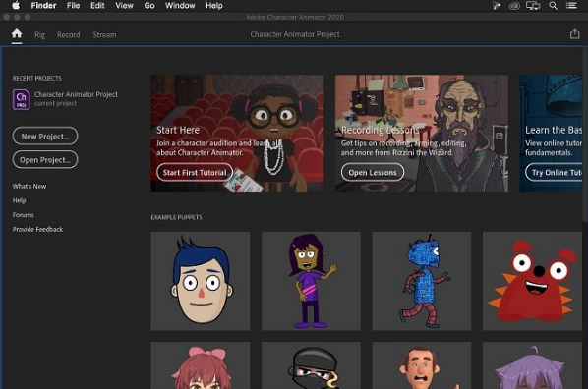The image size is (588, 389).
Task: Click the Home icon in workspace bar
Action: click(17, 34)
